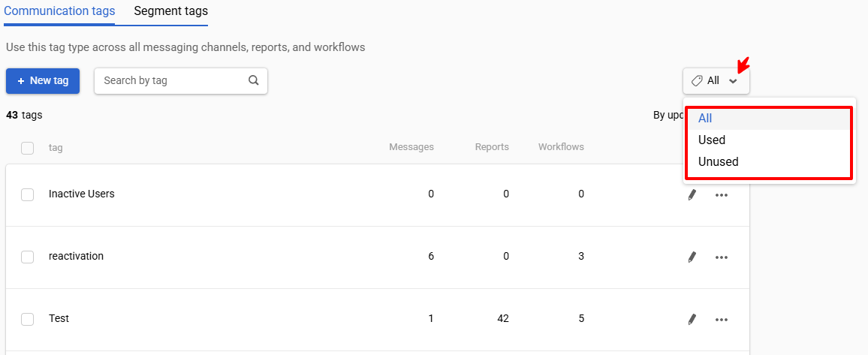Click the tag icon in All filter
This screenshot has width=868, height=355.
pos(698,81)
